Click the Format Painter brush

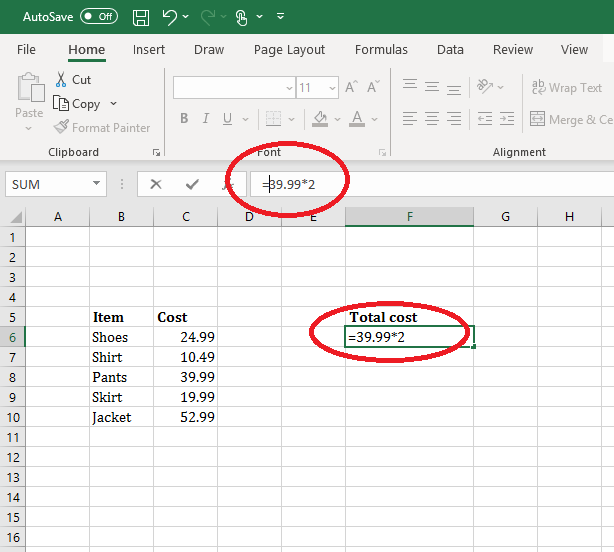pyautogui.click(x=62, y=127)
